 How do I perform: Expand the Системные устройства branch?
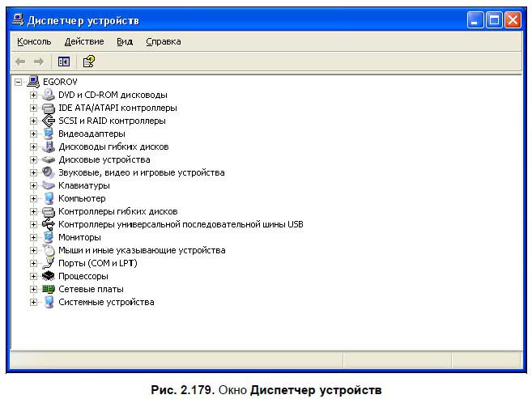34,302
